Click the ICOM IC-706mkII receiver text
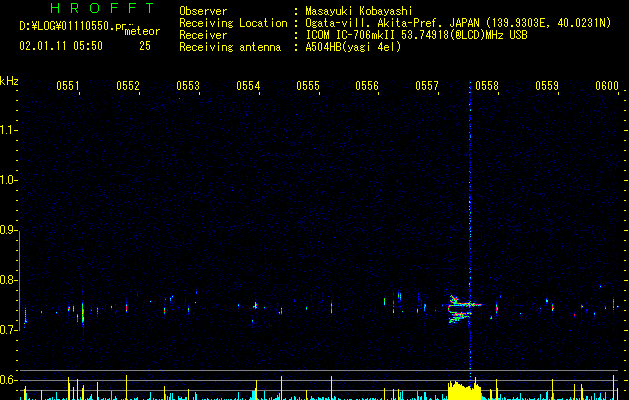Viewport: 629px width, 400px height. click(x=416, y=35)
